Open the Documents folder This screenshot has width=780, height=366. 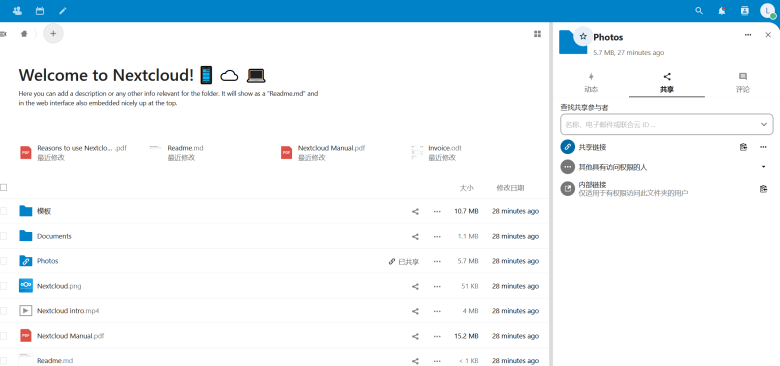tap(54, 236)
